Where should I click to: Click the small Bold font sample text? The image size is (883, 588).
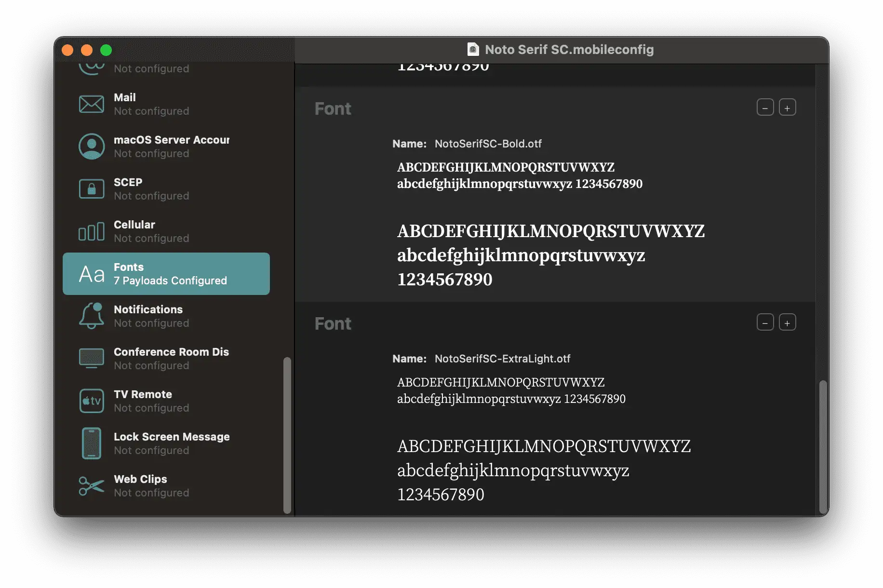(x=520, y=175)
